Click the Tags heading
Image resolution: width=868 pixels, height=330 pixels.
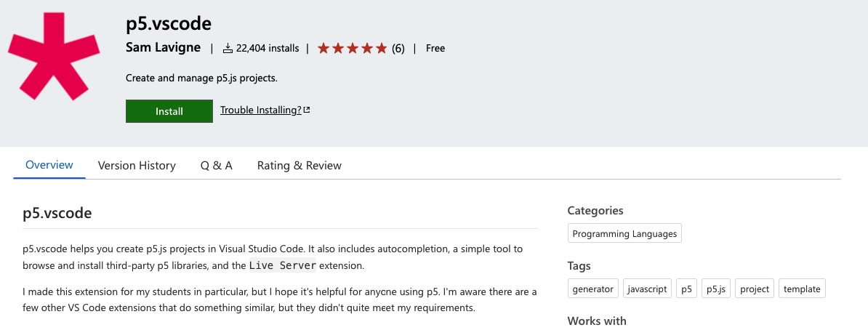[579, 266]
